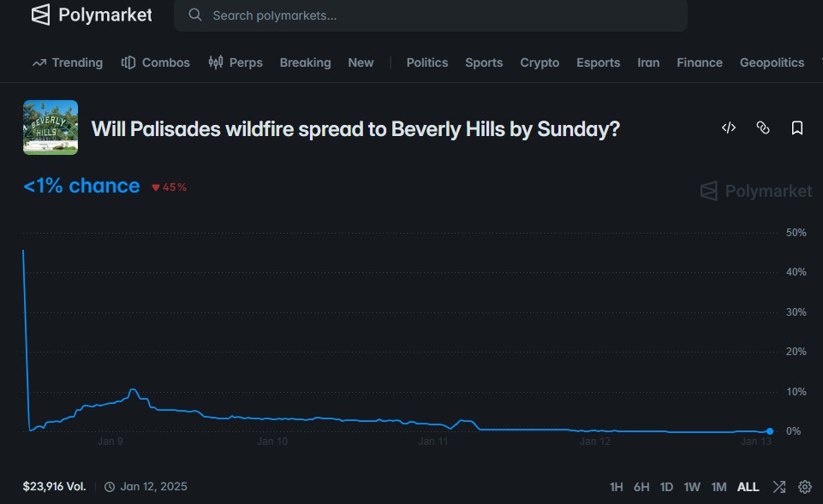Select the 1W time range
The height and width of the screenshot is (504, 823).
692,487
